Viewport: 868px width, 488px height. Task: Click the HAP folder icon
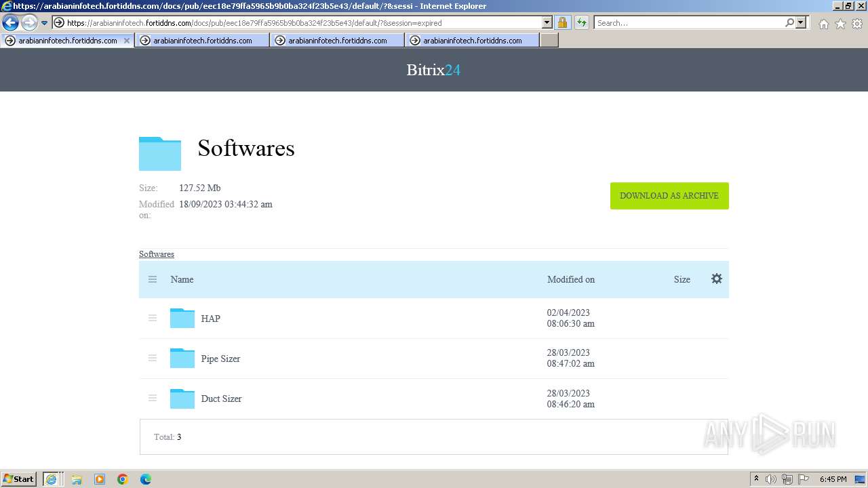182,318
